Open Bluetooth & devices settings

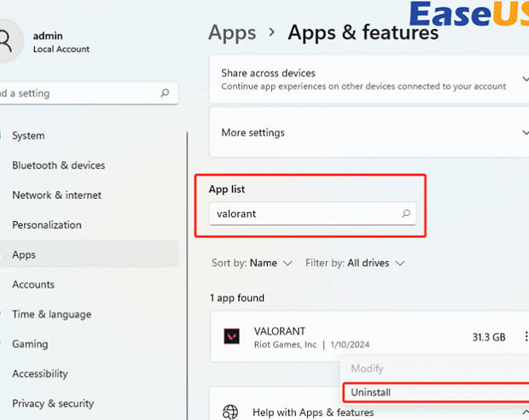[x=59, y=166]
